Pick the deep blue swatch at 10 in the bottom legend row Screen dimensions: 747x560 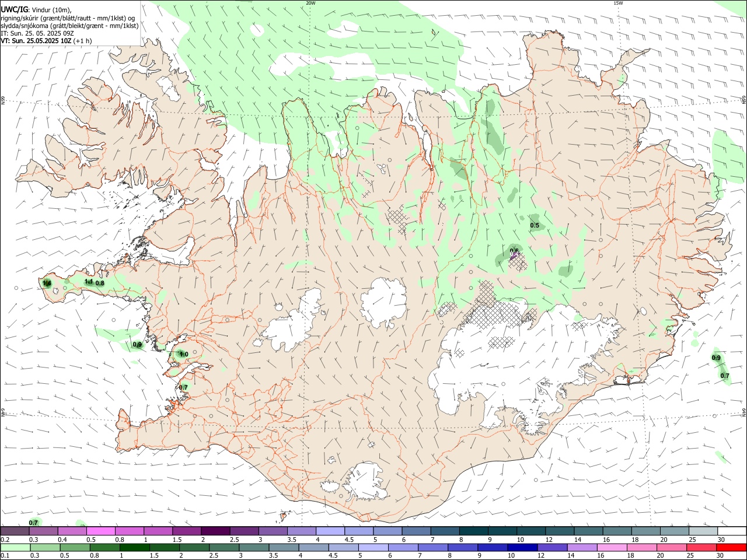click(522, 547)
